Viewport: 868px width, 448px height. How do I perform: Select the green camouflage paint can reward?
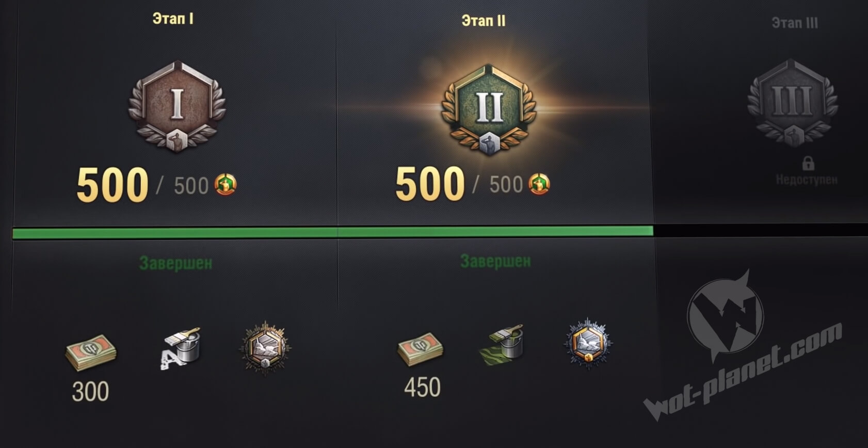(x=502, y=344)
